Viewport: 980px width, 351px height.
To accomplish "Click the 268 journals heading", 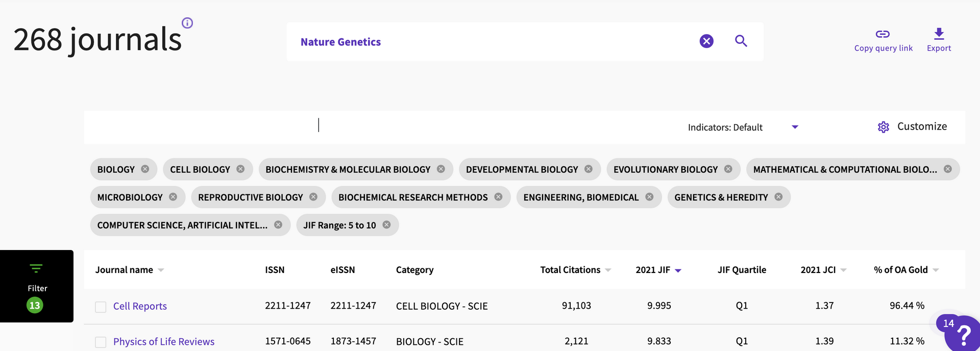I will click(x=97, y=39).
